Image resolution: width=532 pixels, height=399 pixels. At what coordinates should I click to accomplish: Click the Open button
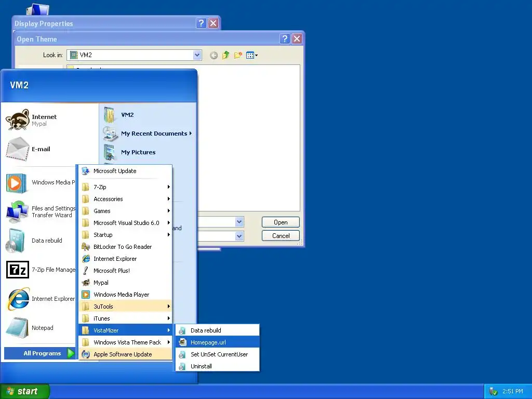point(281,222)
